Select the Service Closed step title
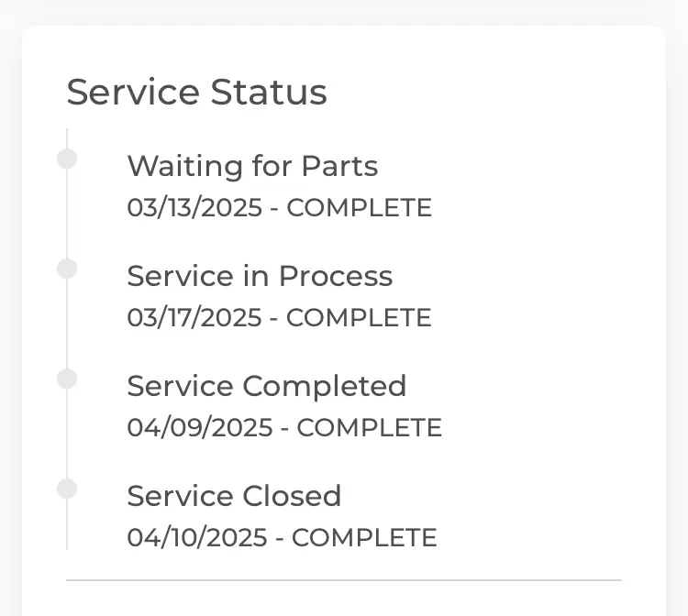This screenshot has width=688, height=616. tap(234, 496)
